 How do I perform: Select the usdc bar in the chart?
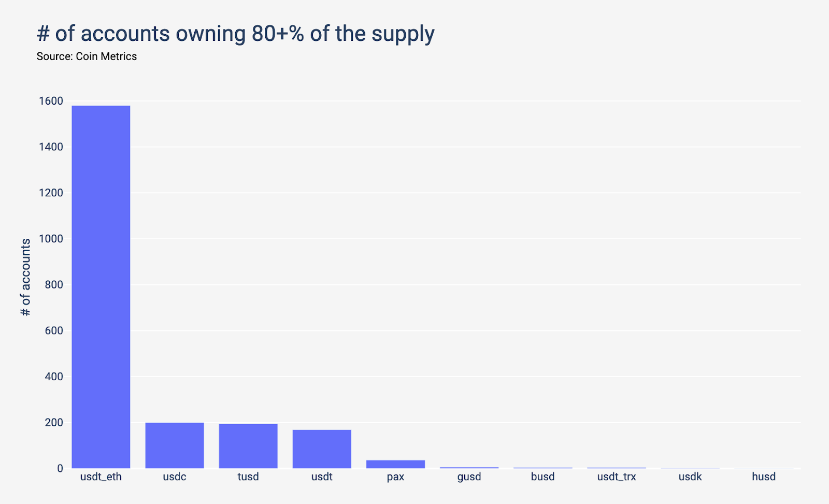175,445
